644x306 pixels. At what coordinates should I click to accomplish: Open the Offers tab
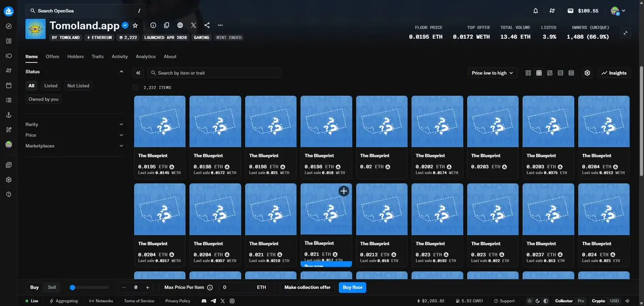coord(53,56)
